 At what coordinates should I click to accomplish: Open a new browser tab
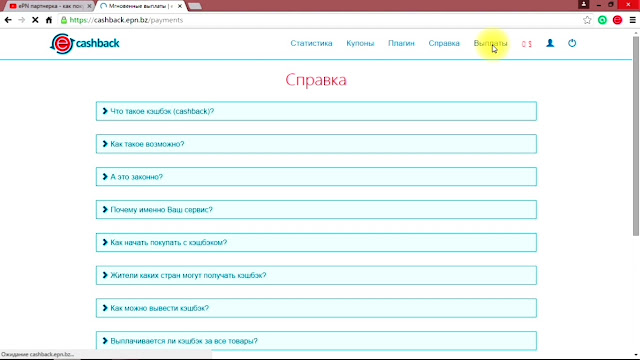195,6
